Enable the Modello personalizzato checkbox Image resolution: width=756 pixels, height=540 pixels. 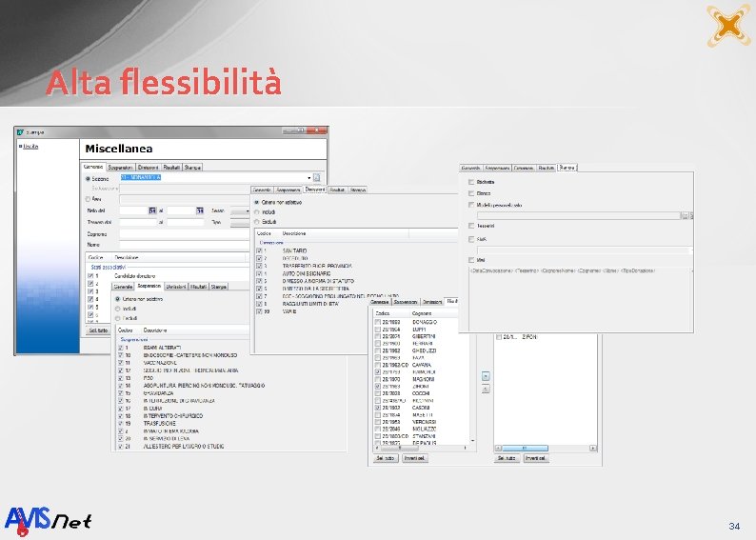pyautogui.click(x=471, y=205)
